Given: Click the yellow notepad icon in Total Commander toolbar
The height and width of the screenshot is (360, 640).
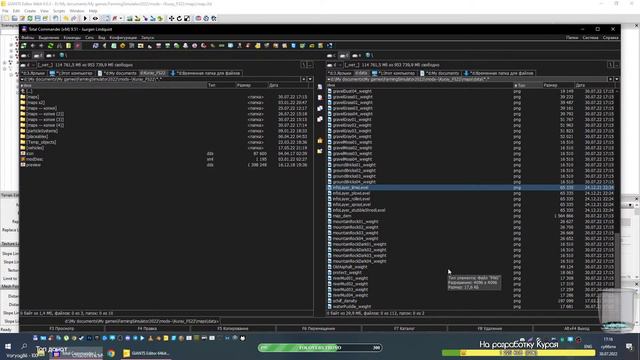Looking at the screenshot, I should coord(69,46).
